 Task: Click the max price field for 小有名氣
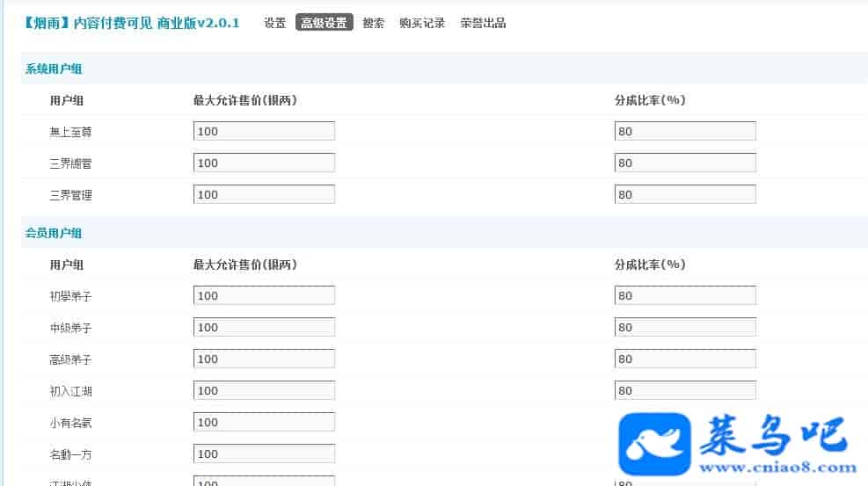point(264,423)
